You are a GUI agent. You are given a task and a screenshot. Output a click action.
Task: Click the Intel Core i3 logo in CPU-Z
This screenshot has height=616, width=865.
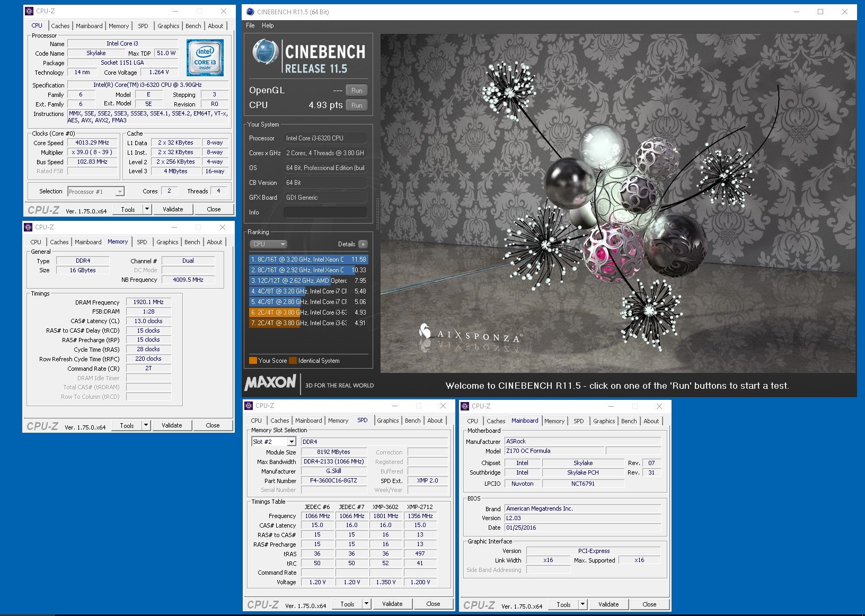pyautogui.click(x=205, y=58)
